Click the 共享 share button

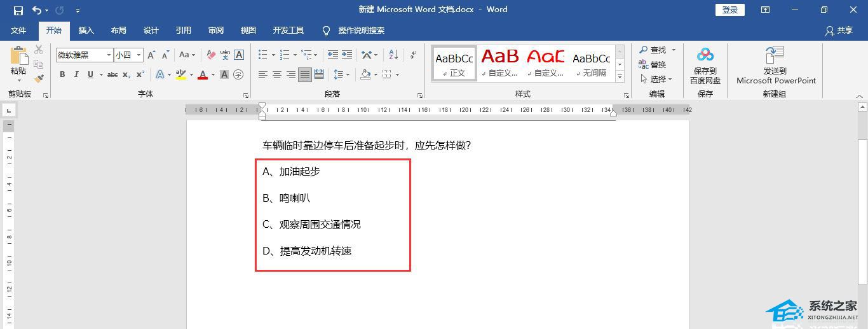pos(839,31)
